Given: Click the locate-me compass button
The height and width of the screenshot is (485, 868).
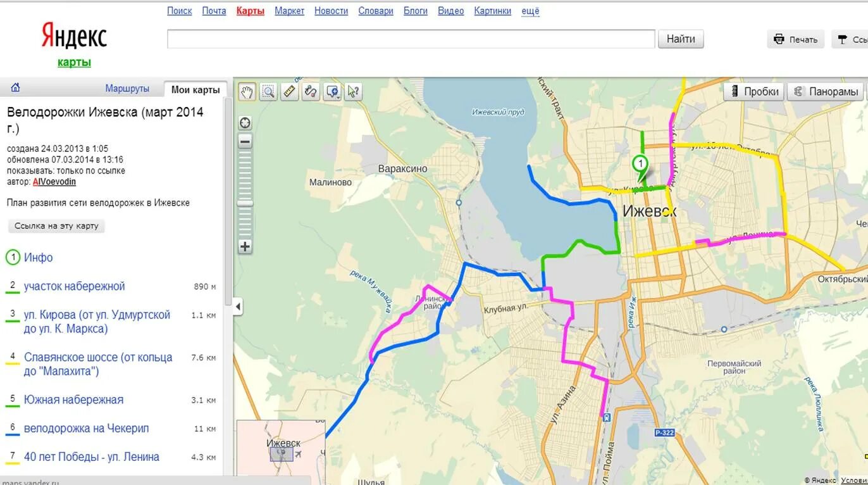Looking at the screenshot, I should click(245, 123).
